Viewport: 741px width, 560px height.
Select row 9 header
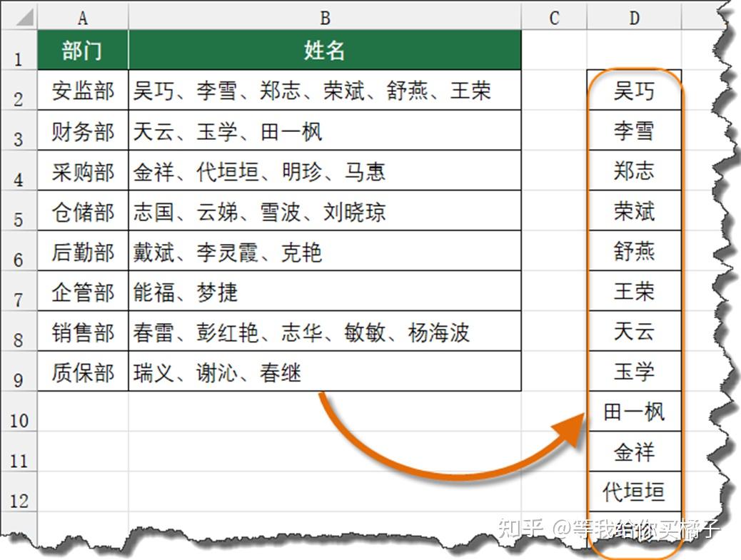19,371
